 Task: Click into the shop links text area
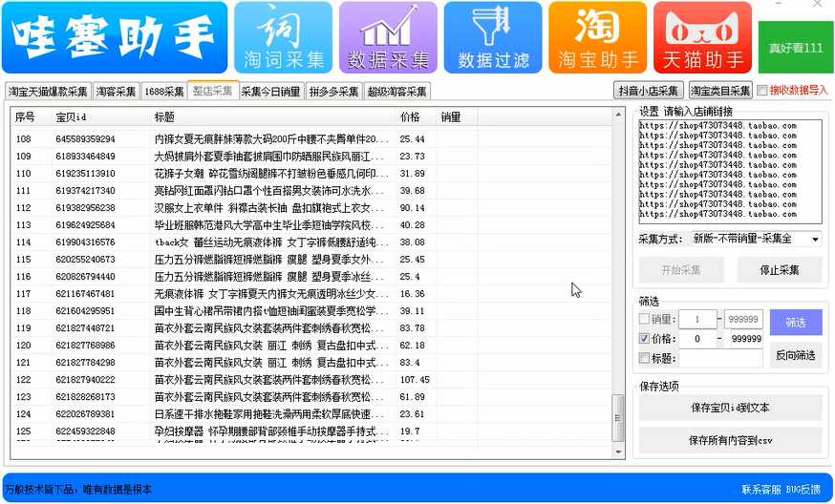coord(730,172)
